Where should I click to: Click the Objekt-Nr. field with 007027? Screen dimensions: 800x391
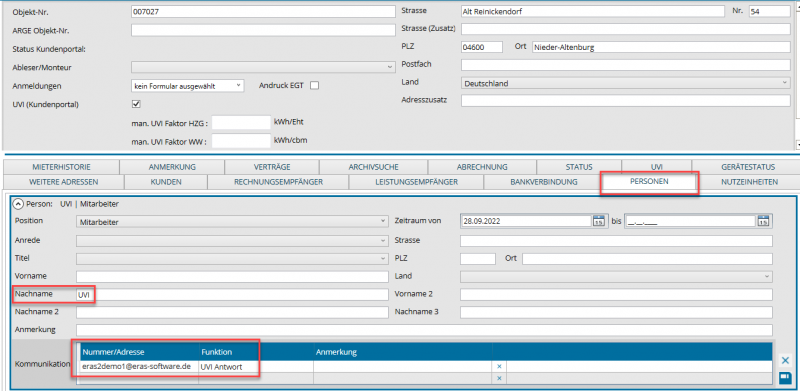[x=263, y=11]
